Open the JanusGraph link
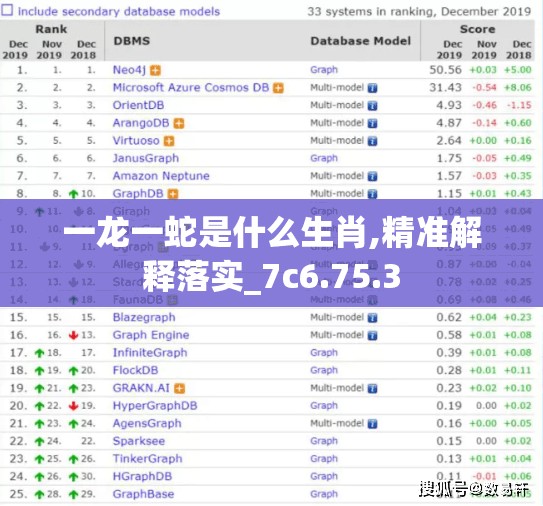 [x=146, y=158]
